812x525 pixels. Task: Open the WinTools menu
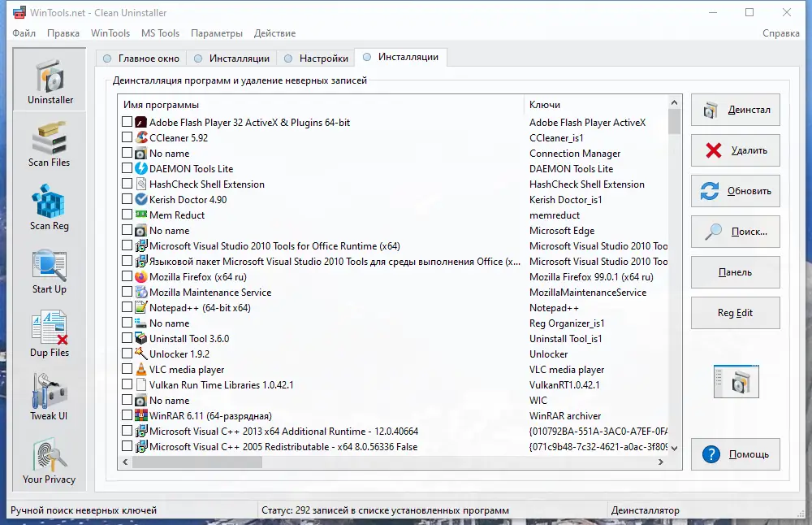pos(110,33)
